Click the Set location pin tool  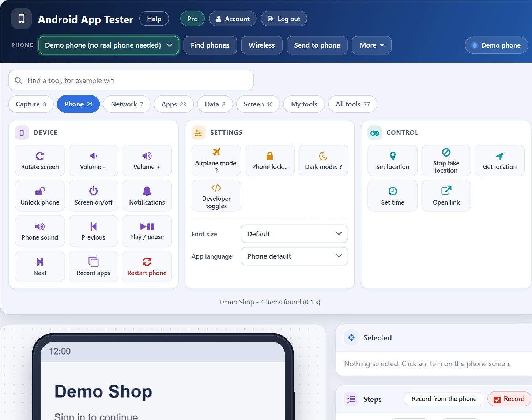coord(393,161)
